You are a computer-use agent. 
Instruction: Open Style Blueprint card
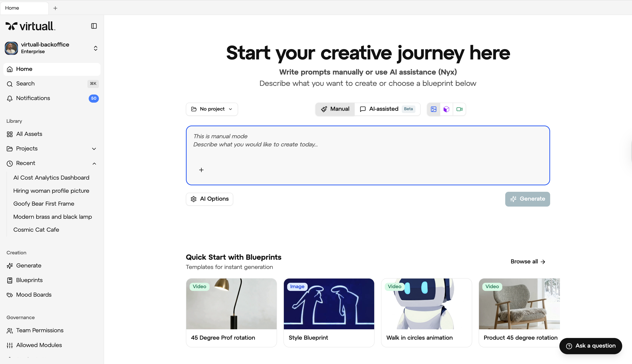329,313
